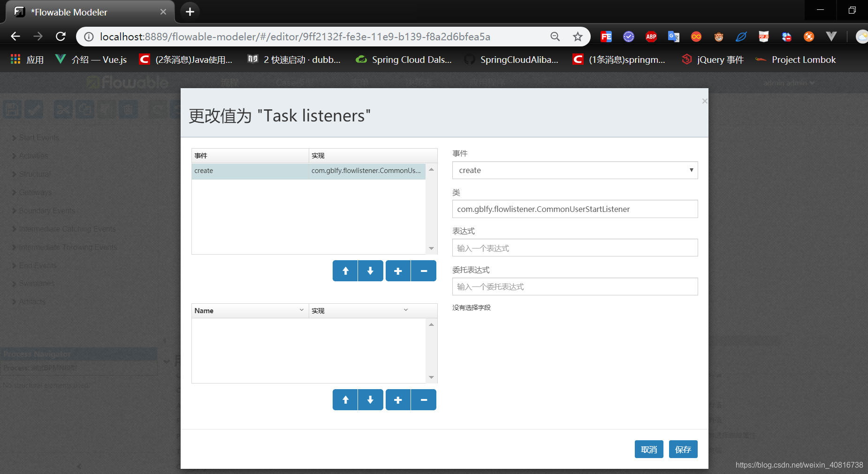Screen dimensions: 868x474
Task: Click the copy icon in the editor toolbar
Action: pyautogui.click(x=84, y=109)
